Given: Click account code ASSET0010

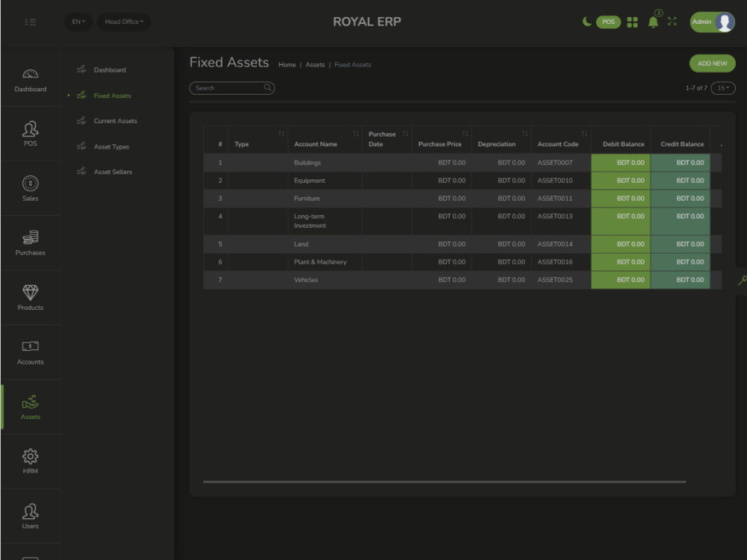Looking at the screenshot, I should (x=555, y=181).
